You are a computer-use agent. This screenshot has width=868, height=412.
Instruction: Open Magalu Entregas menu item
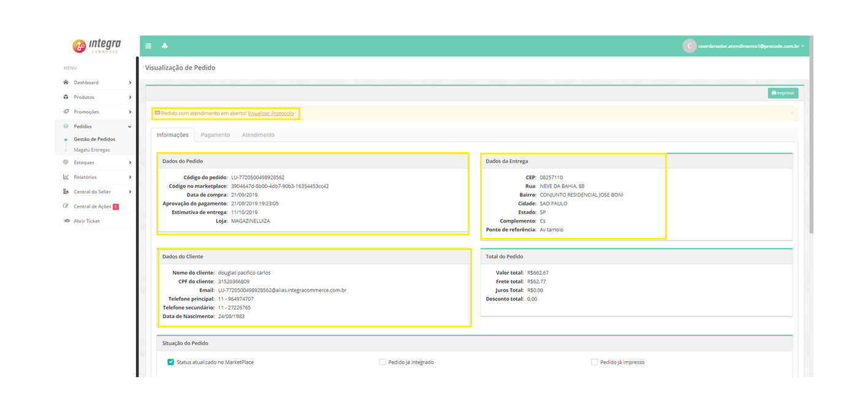coord(92,150)
